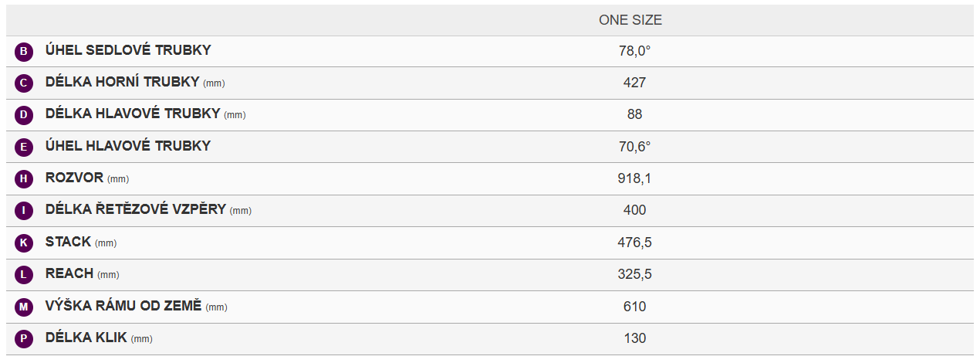
Task: Click the VÝŠKA RÁMU OD ZEMĚ label
Action: [123, 306]
